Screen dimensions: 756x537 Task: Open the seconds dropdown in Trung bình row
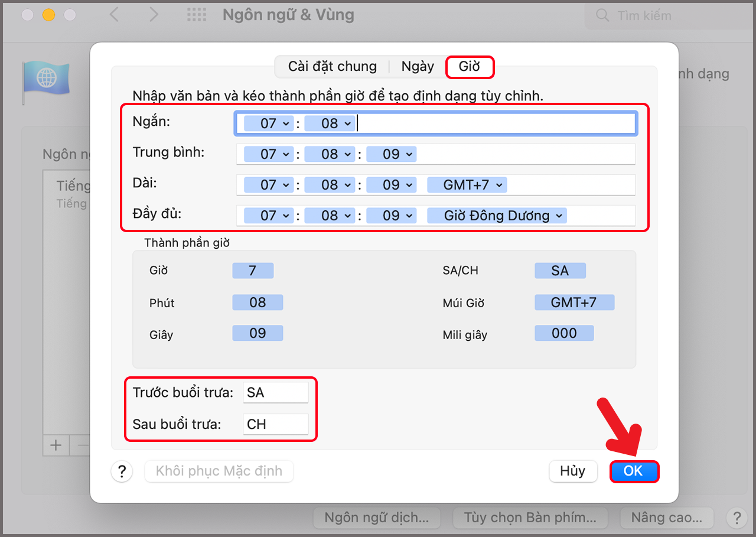pyautogui.click(x=391, y=154)
